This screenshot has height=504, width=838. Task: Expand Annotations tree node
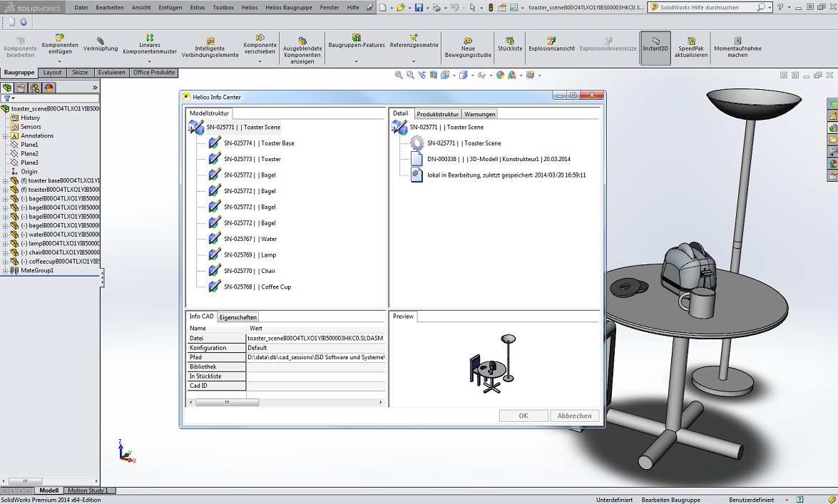tap(5, 135)
